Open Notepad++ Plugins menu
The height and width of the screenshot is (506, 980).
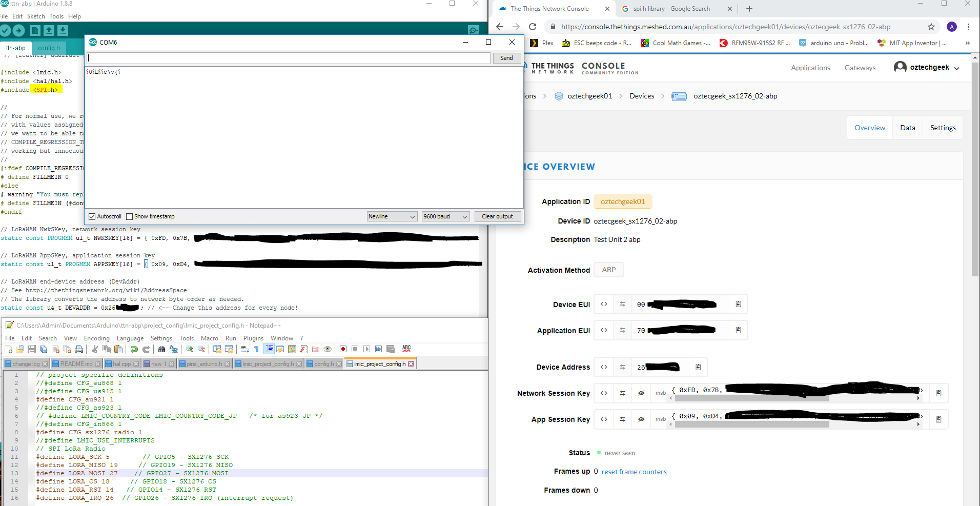[253, 338]
